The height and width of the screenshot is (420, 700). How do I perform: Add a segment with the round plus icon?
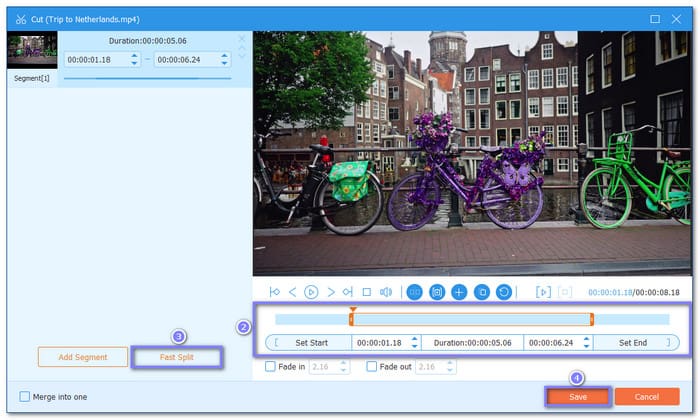459,292
